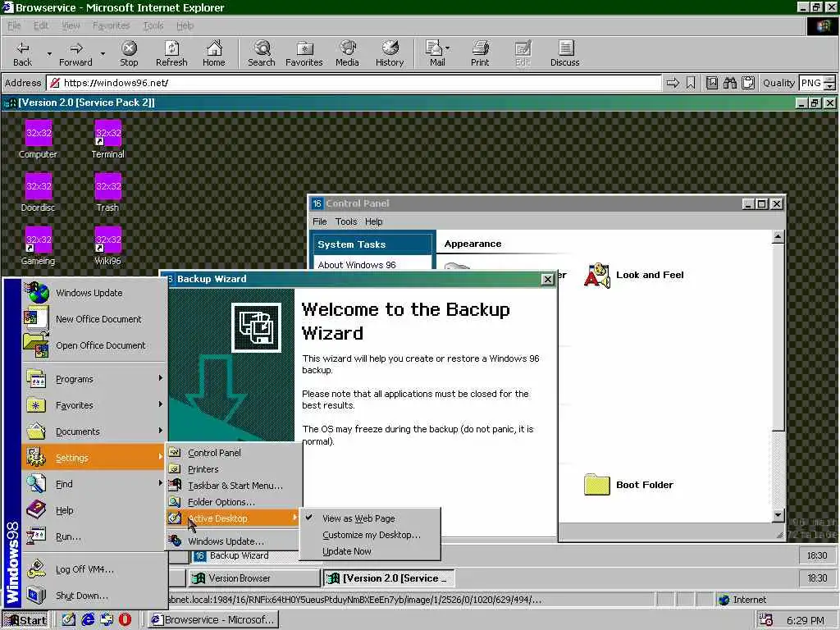Select the Computer desktop icon
The width and height of the screenshot is (840, 630).
[x=38, y=139]
